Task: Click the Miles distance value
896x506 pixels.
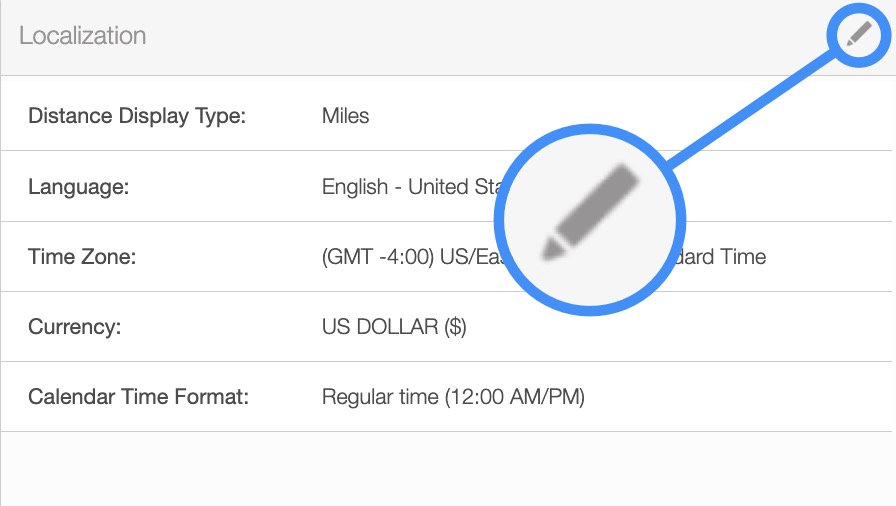Action: (345, 116)
